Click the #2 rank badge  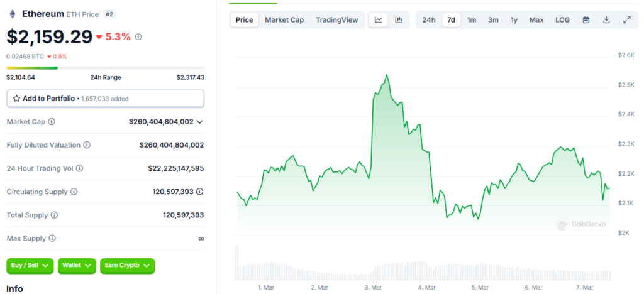pos(109,14)
